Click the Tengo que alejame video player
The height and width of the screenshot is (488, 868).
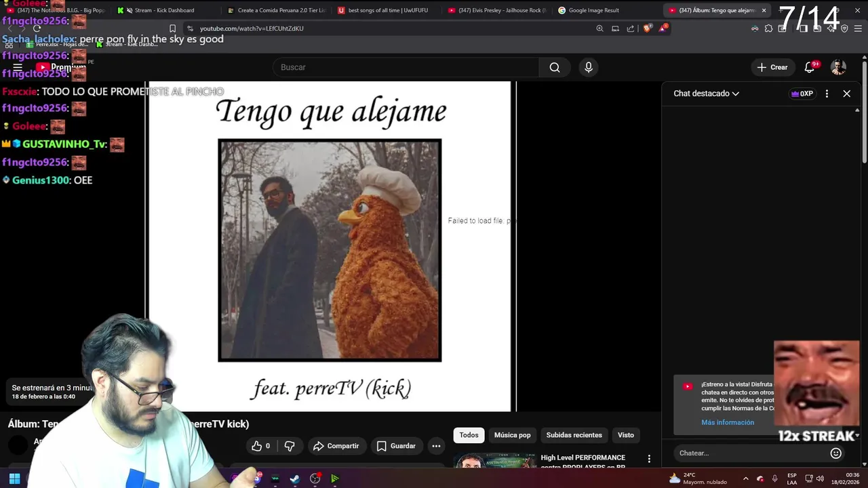330,246
